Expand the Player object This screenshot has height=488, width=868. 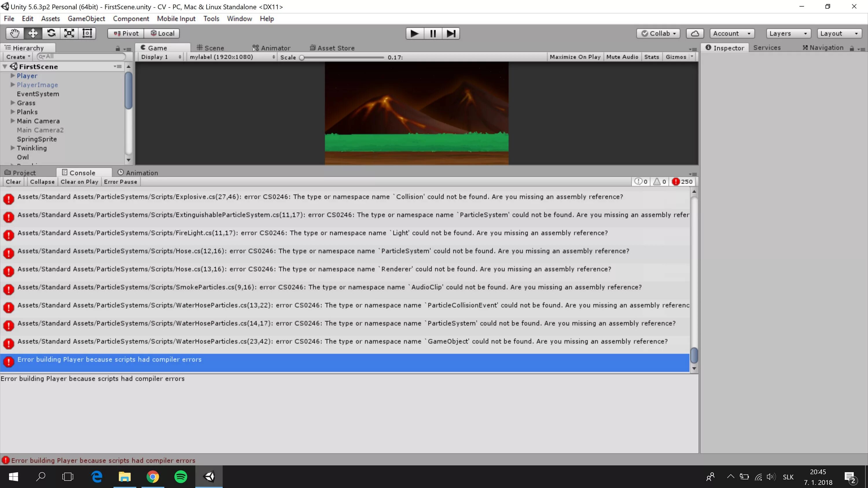coord(12,75)
